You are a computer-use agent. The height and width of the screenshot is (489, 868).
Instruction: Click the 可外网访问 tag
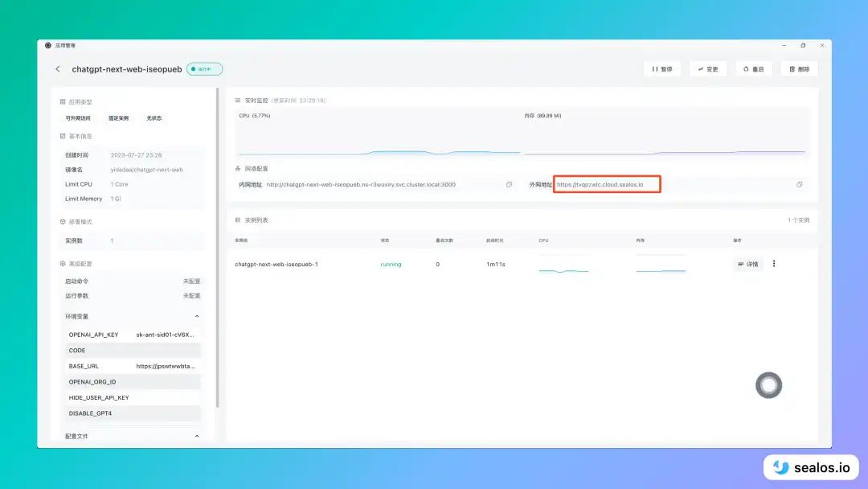pos(78,118)
